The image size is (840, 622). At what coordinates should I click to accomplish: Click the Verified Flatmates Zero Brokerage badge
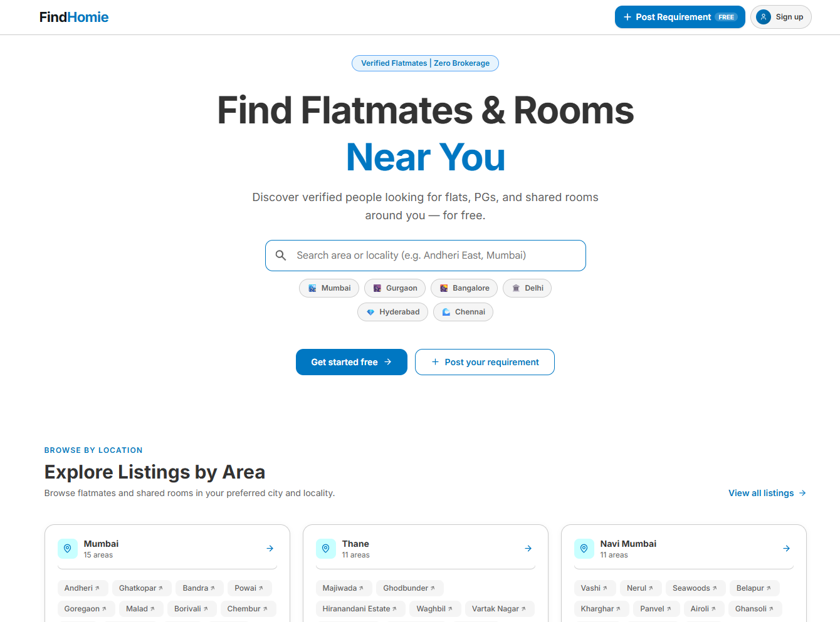pos(425,63)
